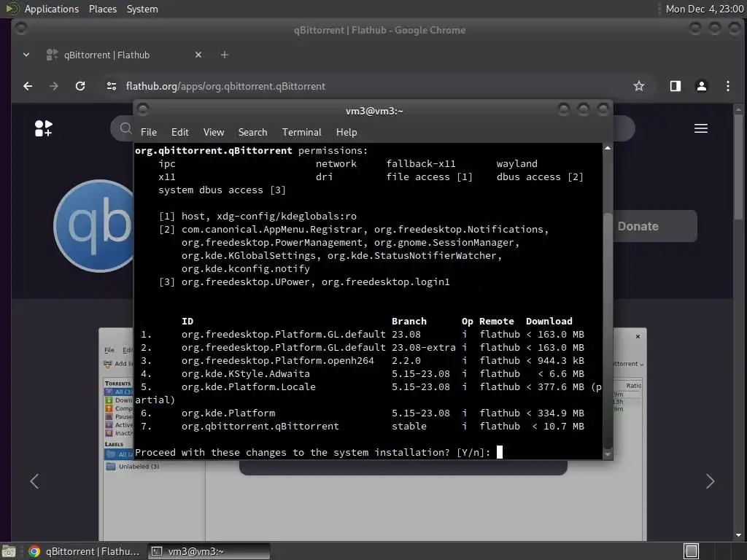This screenshot has width=747, height=560.
Task: Click workspace switcher in bottom panel
Action: 691,551
